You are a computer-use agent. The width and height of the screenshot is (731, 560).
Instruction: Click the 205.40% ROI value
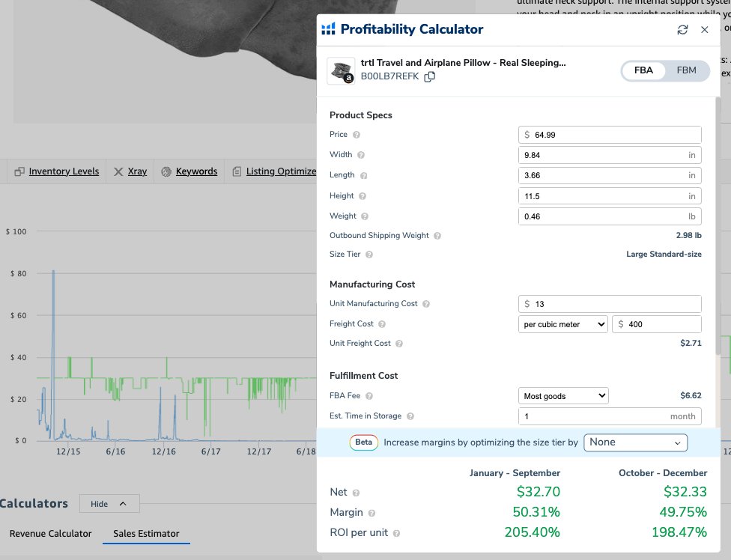[x=533, y=532]
